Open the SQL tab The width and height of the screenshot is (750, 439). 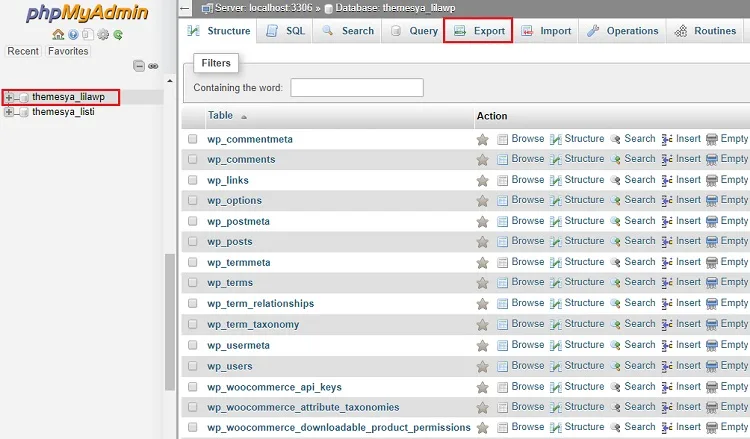(x=286, y=31)
